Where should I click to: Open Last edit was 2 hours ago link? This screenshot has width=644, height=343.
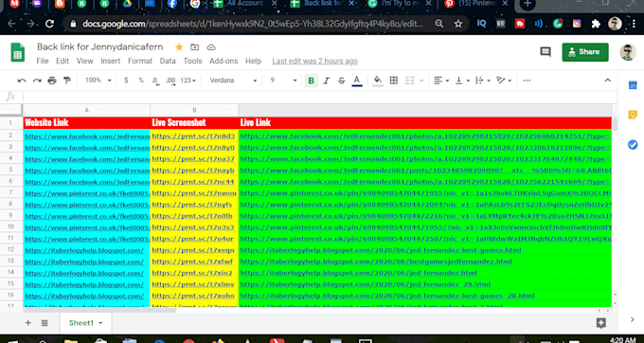pyautogui.click(x=315, y=61)
